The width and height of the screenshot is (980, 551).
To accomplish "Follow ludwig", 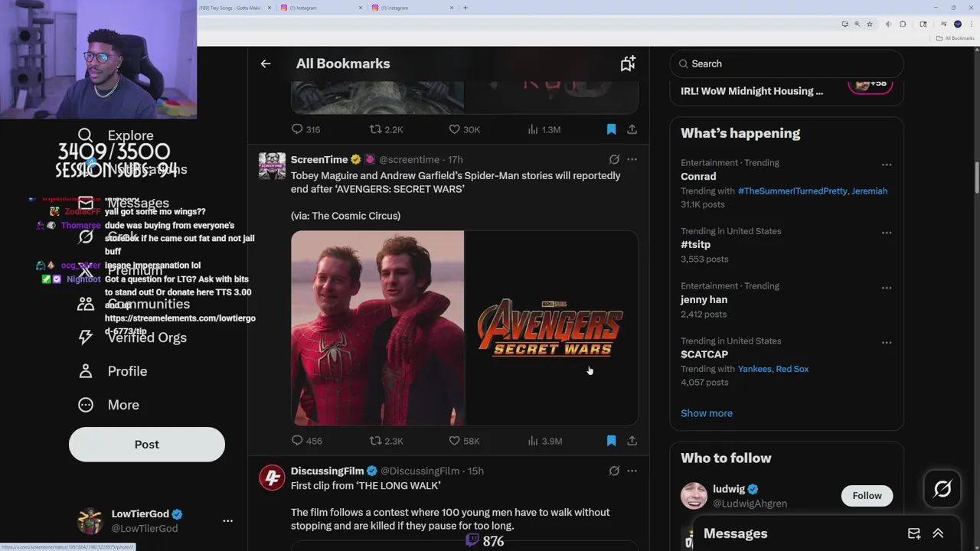I will (867, 496).
